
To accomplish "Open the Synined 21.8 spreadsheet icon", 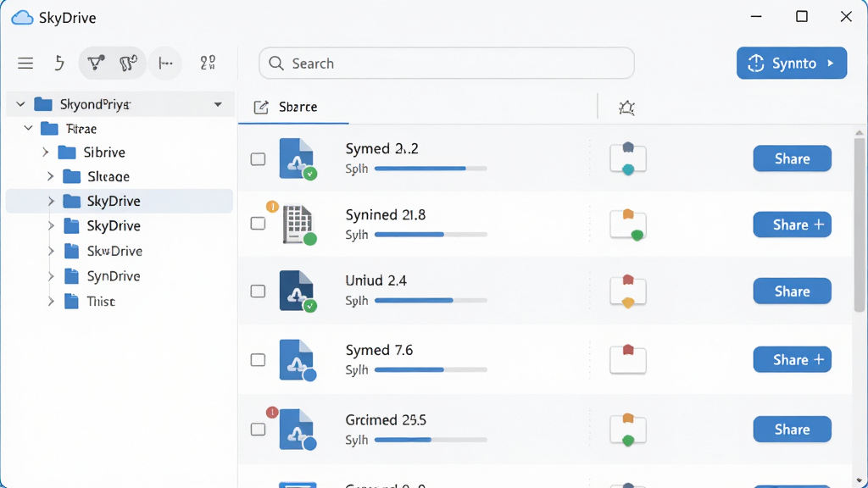I will coord(299,225).
